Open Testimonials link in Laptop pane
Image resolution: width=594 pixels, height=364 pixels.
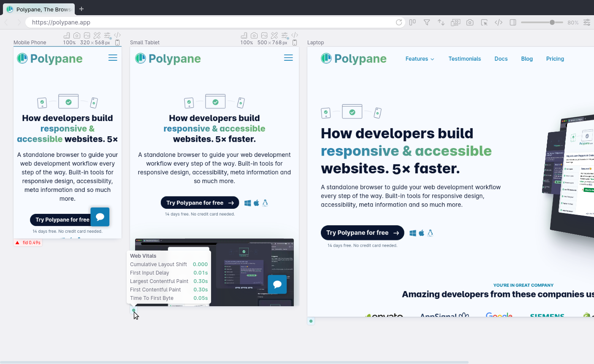click(x=464, y=59)
